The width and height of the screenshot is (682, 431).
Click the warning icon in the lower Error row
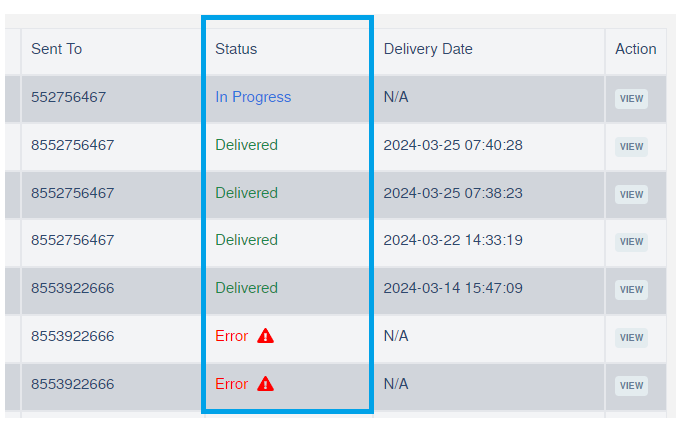click(x=265, y=384)
